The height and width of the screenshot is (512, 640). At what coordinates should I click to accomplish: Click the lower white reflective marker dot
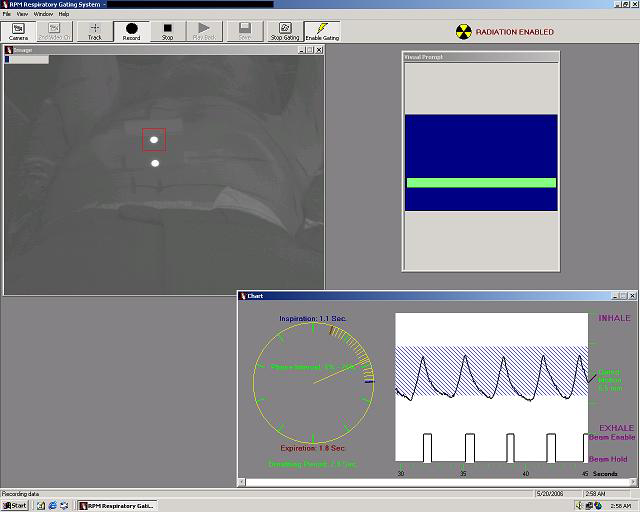155,163
